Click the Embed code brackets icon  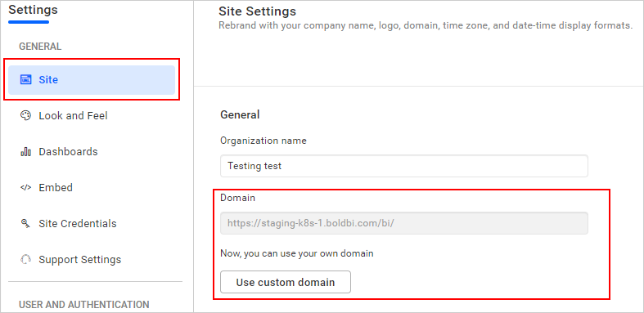coord(25,187)
